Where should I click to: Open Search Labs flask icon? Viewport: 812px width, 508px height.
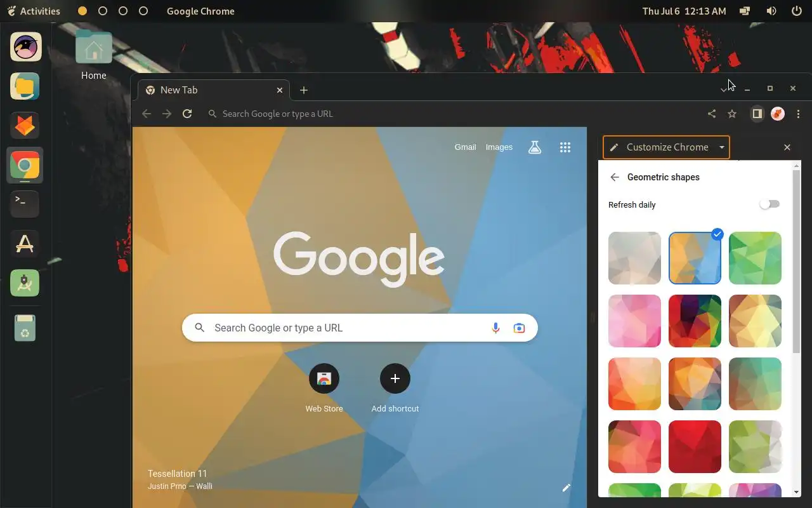coord(535,147)
